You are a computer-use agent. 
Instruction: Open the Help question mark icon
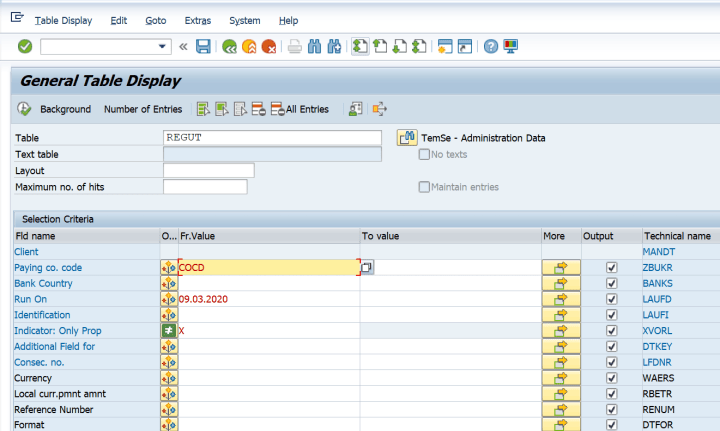491,46
